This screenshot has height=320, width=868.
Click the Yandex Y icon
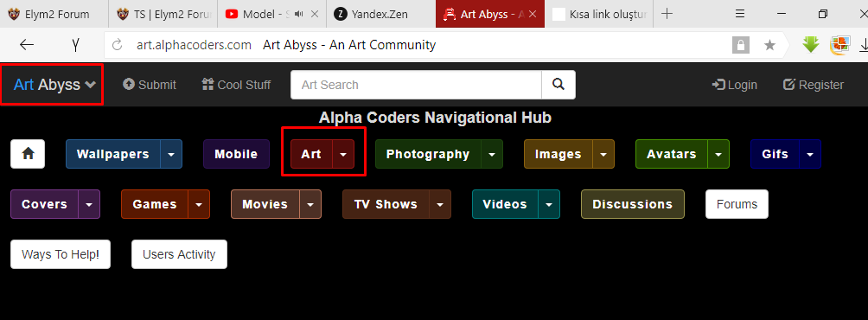[75, 45]
